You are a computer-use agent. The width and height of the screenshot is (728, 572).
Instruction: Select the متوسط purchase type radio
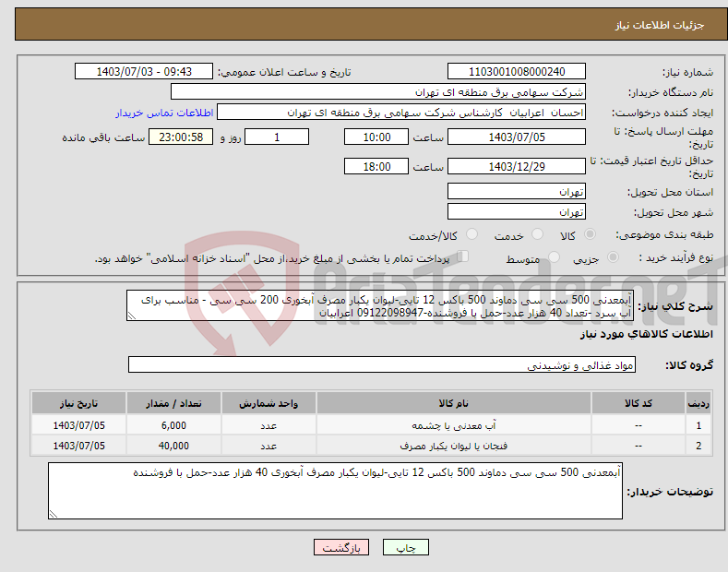click(554, 256)
